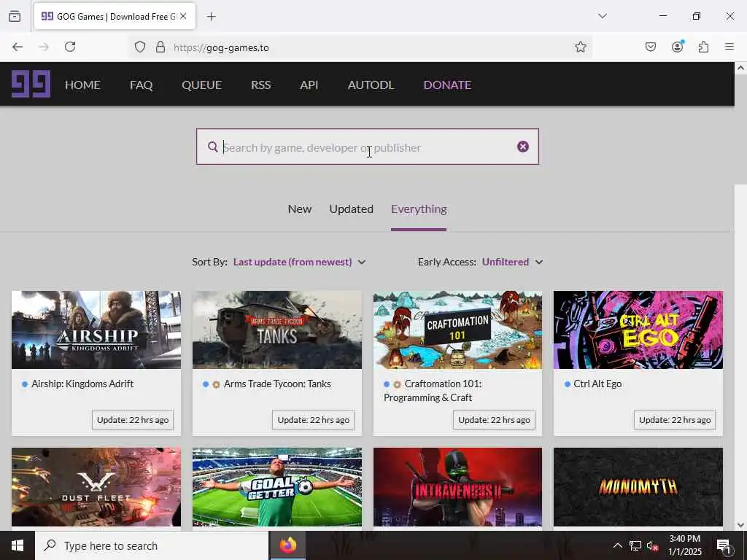
Task: Open Firefox account icon
Action: 677,47
